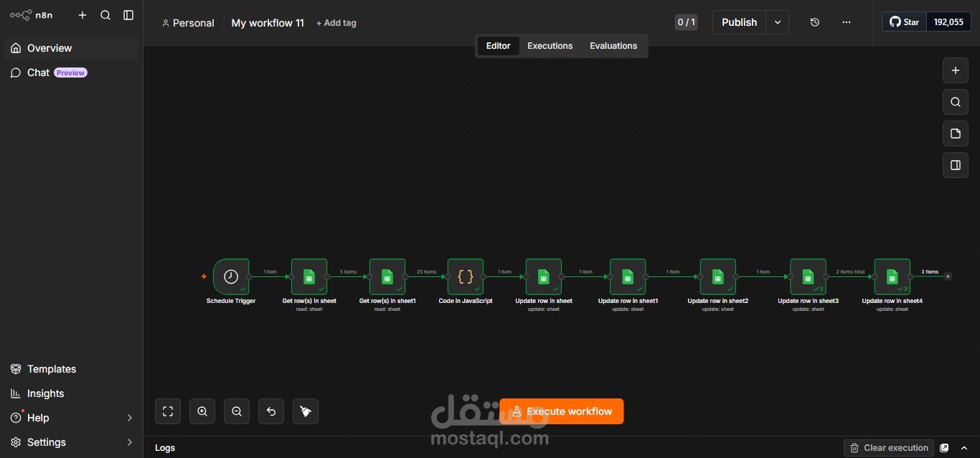Click the 2 items total connection label
Viewport: 980px width, 458px height.
tap(850, 272)
